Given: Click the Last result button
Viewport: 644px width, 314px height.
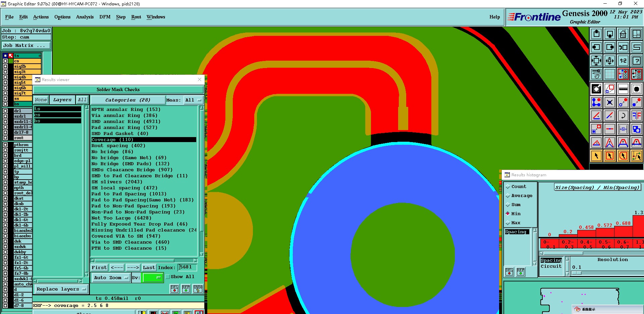Looking at the screenshot, I should tap(149, 268).
